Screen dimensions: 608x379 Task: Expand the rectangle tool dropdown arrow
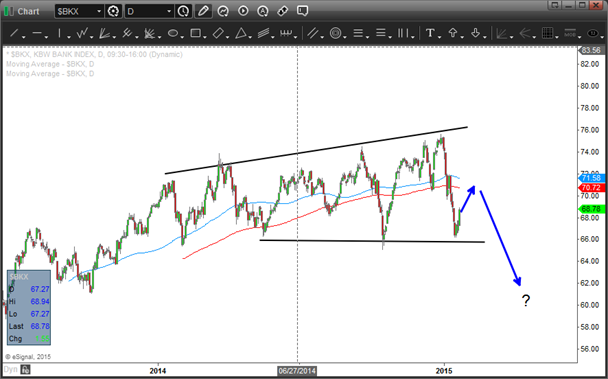pos(205,36)
